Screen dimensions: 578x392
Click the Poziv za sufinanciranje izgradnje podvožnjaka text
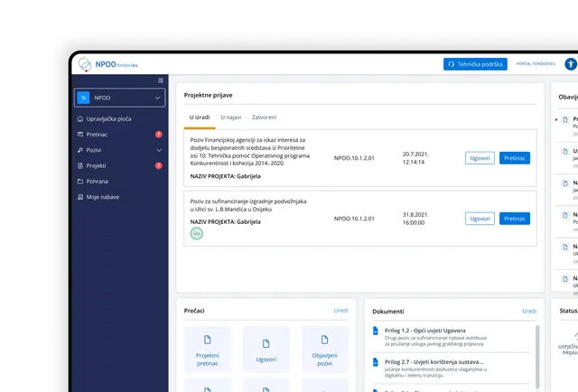pyautogui.click(x=248, y=205)
